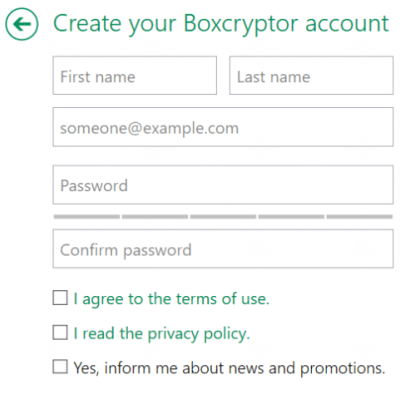Click the word 'account' in the heading
The height and width of the screenshot is (400, 416).
[347, 24]
